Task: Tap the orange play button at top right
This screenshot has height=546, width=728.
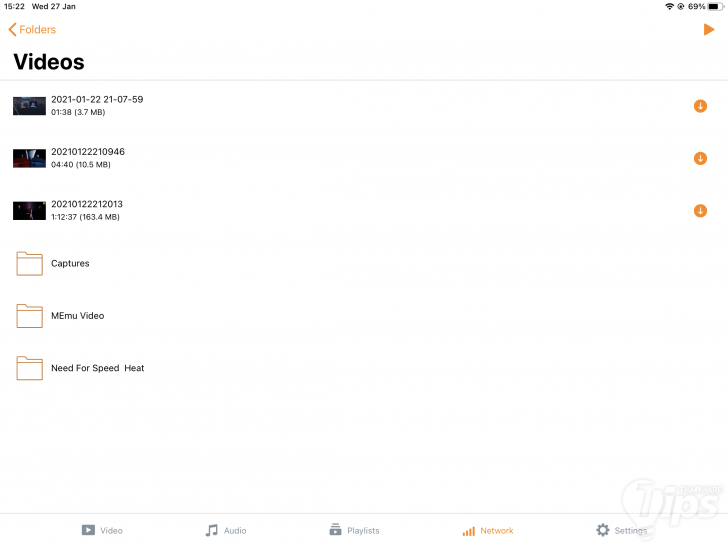Action: point(708,30)
